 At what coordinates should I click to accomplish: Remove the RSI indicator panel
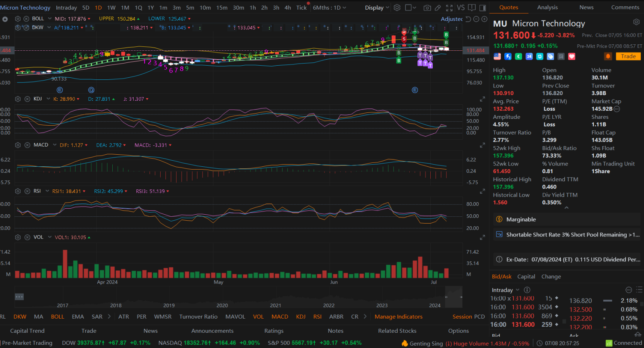tap(27, 191)
